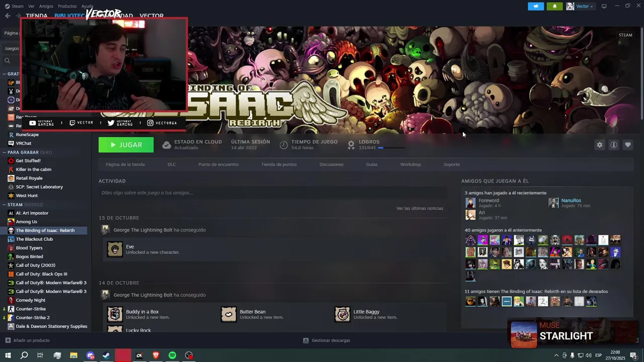The width and height of the screenshot is (644, 362).
Task: Open Windows notification center icon
Action: 633,355
